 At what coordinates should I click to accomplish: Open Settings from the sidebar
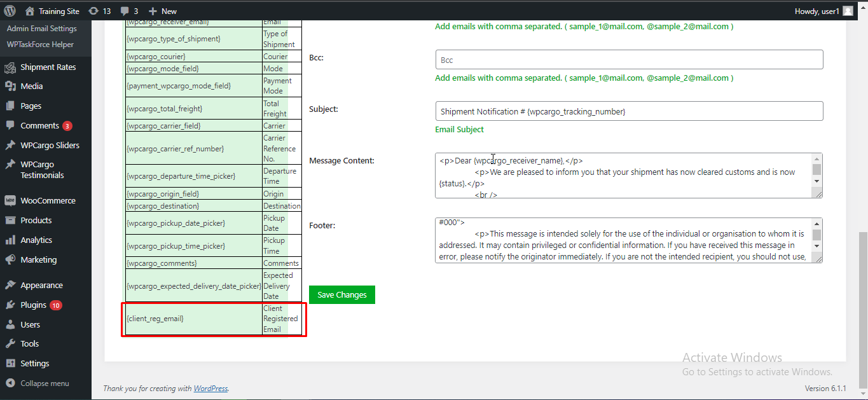34,363
